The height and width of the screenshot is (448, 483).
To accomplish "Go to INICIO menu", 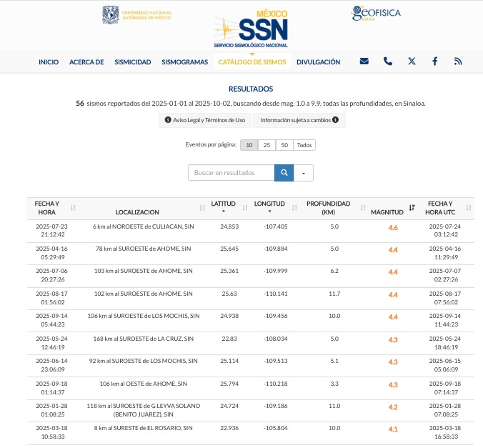I will [49, 62].
